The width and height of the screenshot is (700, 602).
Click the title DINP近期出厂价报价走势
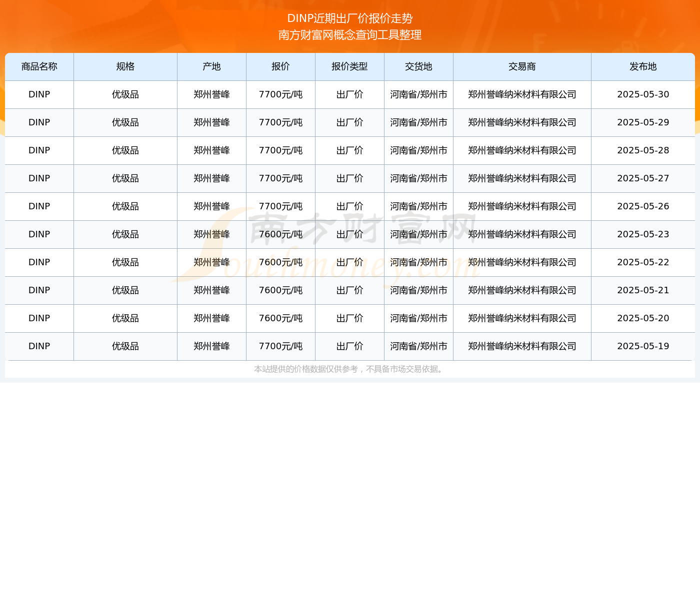click(x=350, y=18)
